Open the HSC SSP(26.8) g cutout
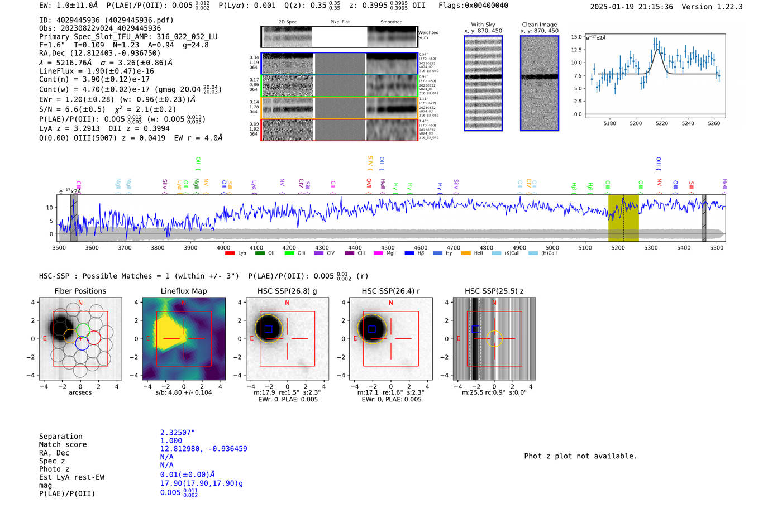 (287, 339)
